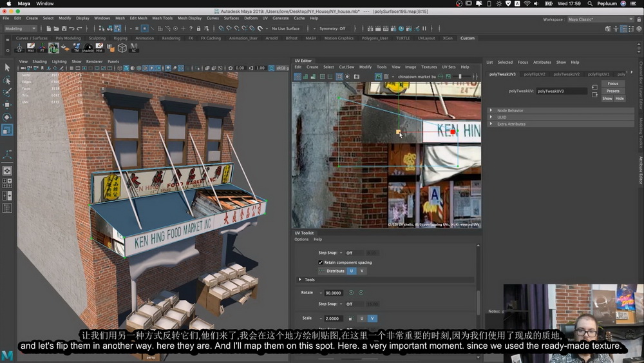Click the Scale value field showing 2.0000
Screen dimensions: 644x363
tap(334, 319)
